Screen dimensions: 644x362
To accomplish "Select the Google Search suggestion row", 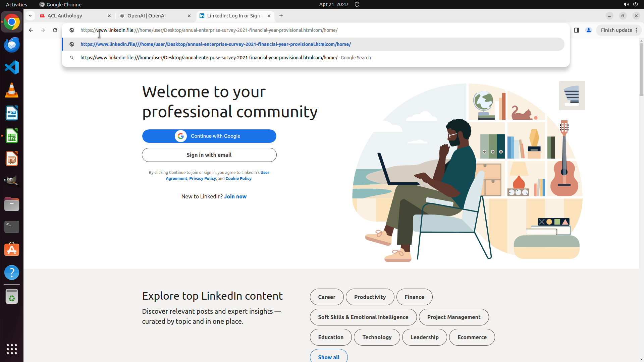I will click(225, 58).
